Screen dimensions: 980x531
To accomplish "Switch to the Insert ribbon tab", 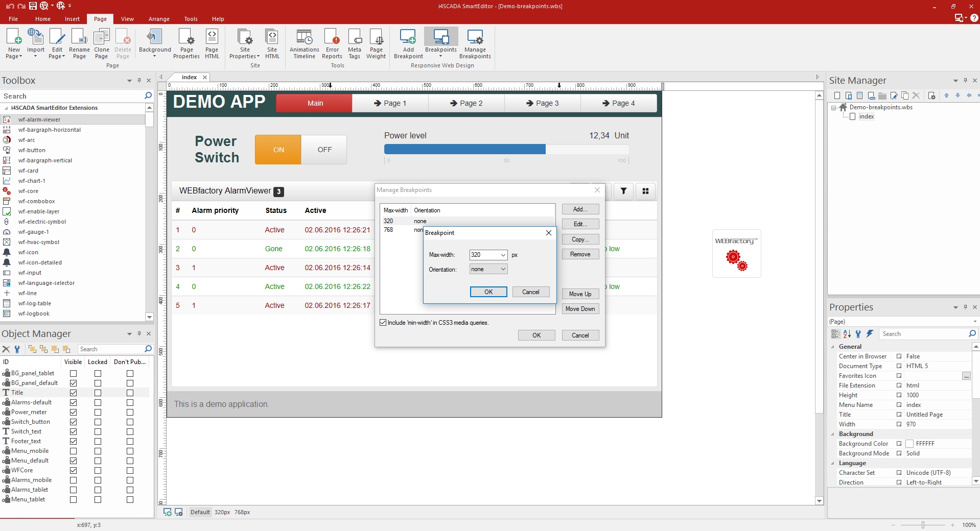I will (x=72, y=19).
